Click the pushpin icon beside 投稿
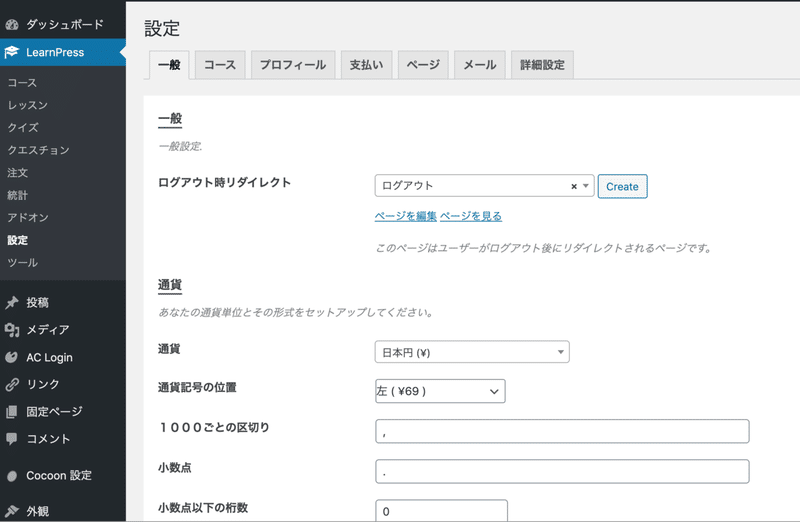The image size is (800, 522). [12, 303]
